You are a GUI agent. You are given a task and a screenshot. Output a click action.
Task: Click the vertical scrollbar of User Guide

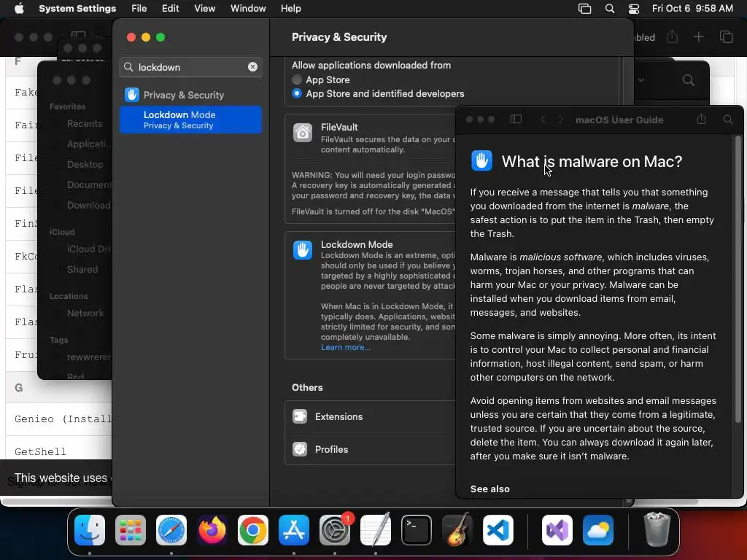(x=738, y=279)
